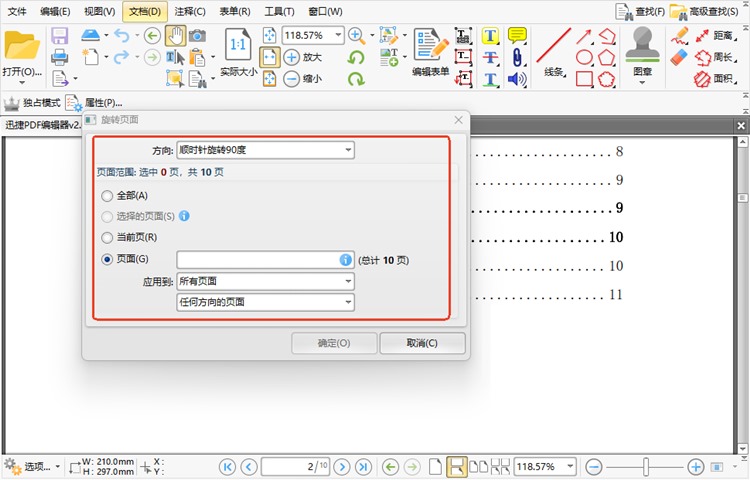Select the 页面(G) radio option
The width and height of the screenshot is (750, 480).
pyautogui.click(x=107, y=259)
